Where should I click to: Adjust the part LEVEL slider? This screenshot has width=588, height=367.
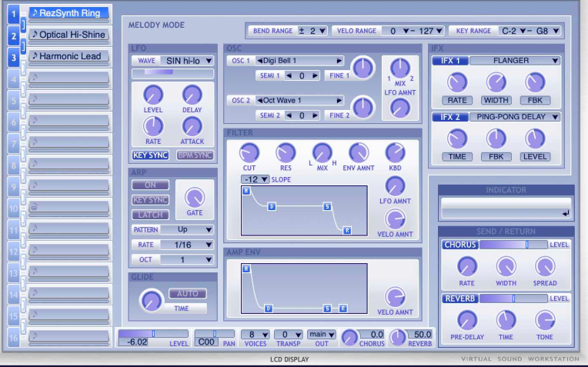pyautogui.click(x=153, y=334)
